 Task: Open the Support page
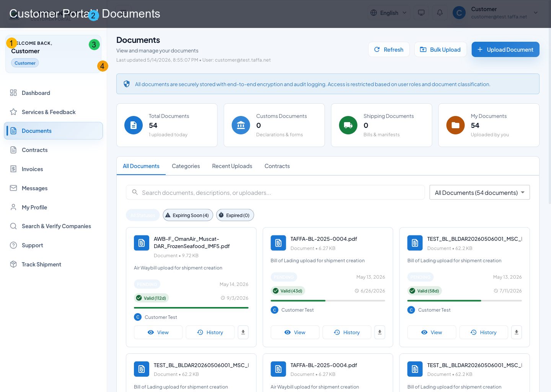(x=53, y=245)
